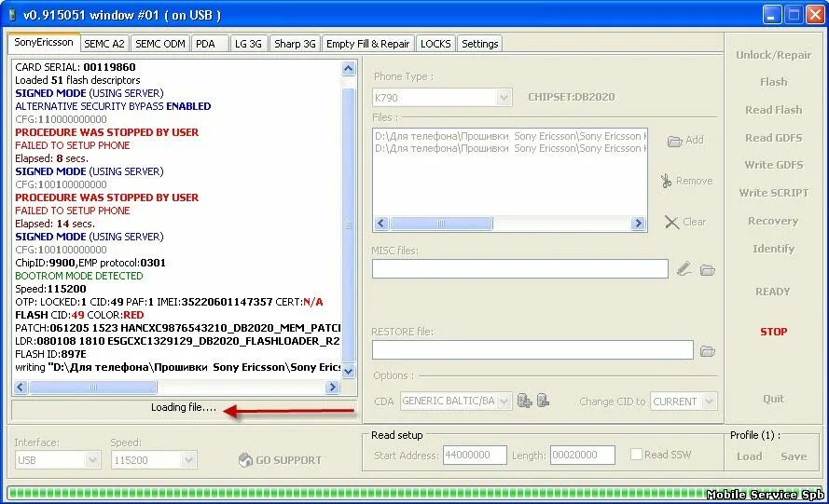Open the Empty Fill & Repair tab
This screenshot has width=829, height=504.
[x=368, y=44]
